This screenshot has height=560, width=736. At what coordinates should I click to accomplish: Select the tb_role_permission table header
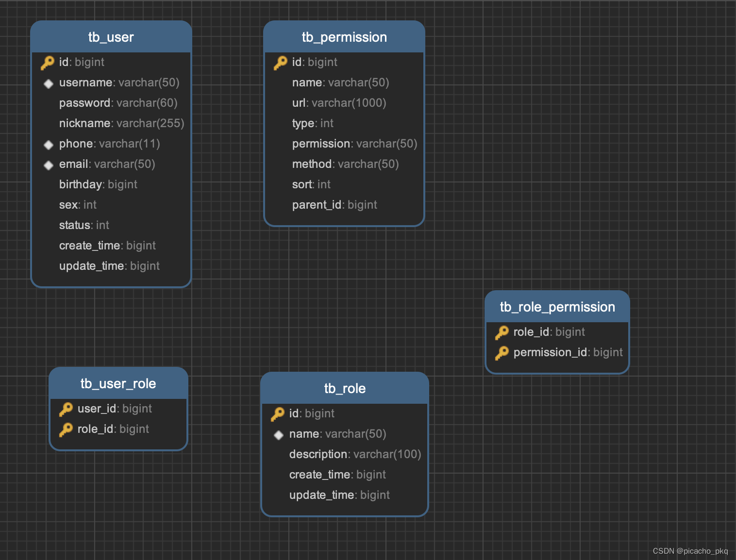[x=557, y=307]
